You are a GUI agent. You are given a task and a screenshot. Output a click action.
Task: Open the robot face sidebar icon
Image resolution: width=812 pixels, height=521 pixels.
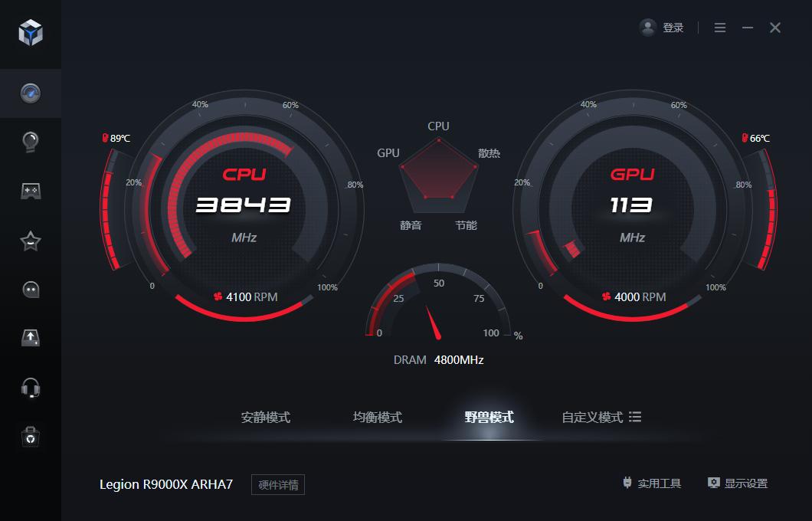coord(31,290)
